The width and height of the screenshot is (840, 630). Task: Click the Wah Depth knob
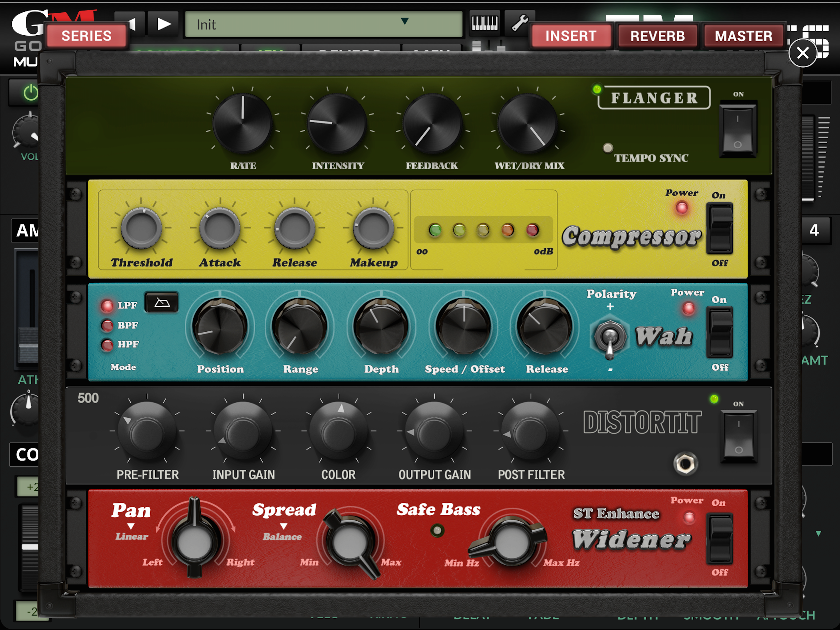click(x=381, y=326)
